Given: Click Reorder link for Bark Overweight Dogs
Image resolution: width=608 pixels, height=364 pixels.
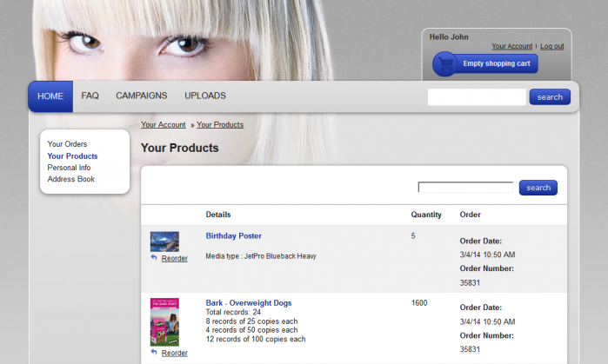Looking at the screenshot, I should pos(174,353).
